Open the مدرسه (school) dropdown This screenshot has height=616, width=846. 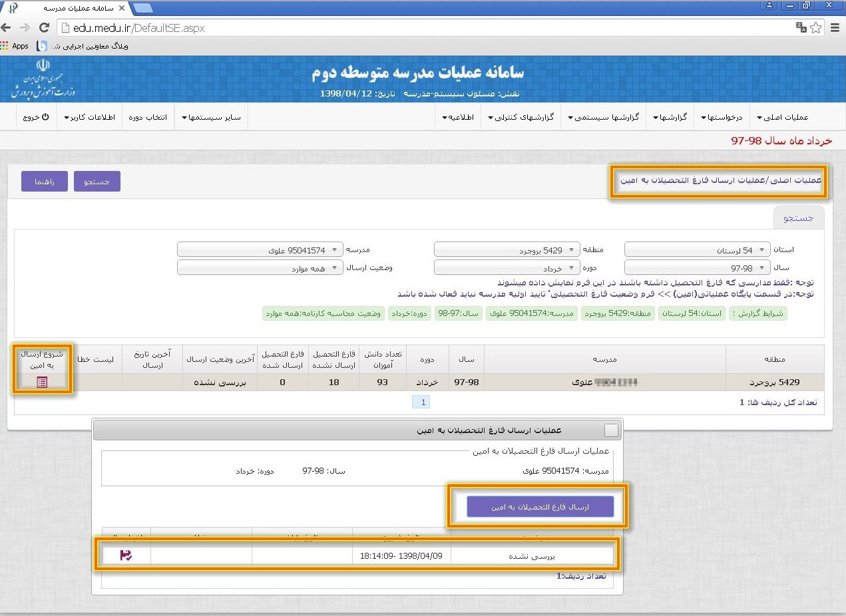(x=260, y=250)
